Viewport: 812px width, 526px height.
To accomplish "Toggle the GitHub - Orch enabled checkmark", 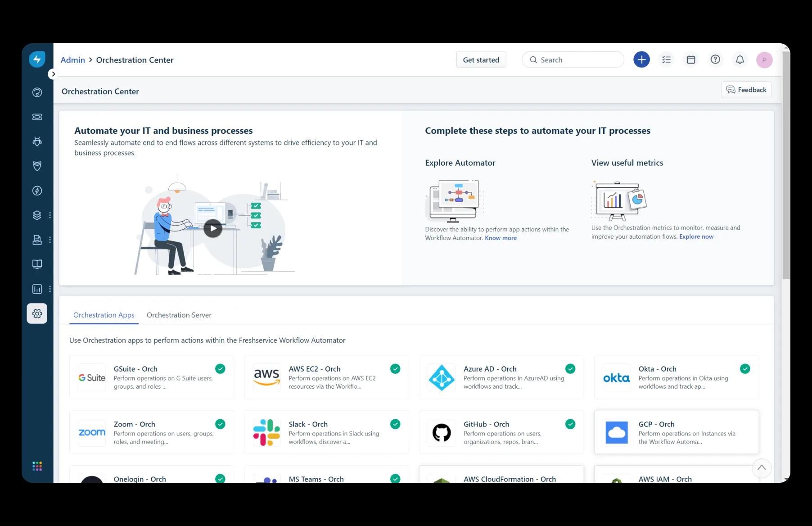I will pos(570,424).
